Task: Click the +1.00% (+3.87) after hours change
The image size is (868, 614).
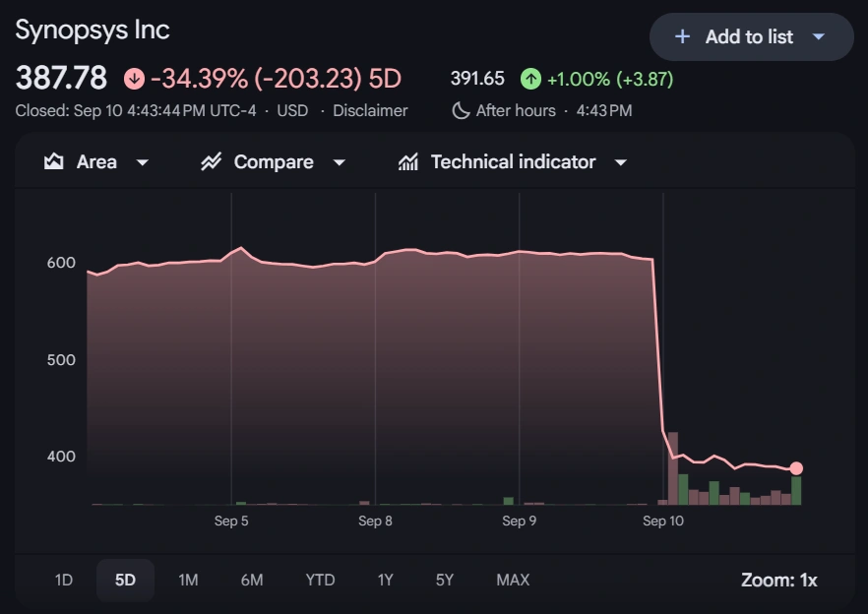Action: click(610, 79)
